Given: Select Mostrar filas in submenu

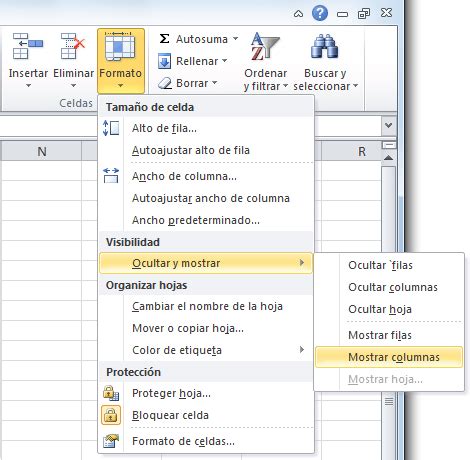Looking at the screenshot, I should pyautogui.click(x=389, y=335).
